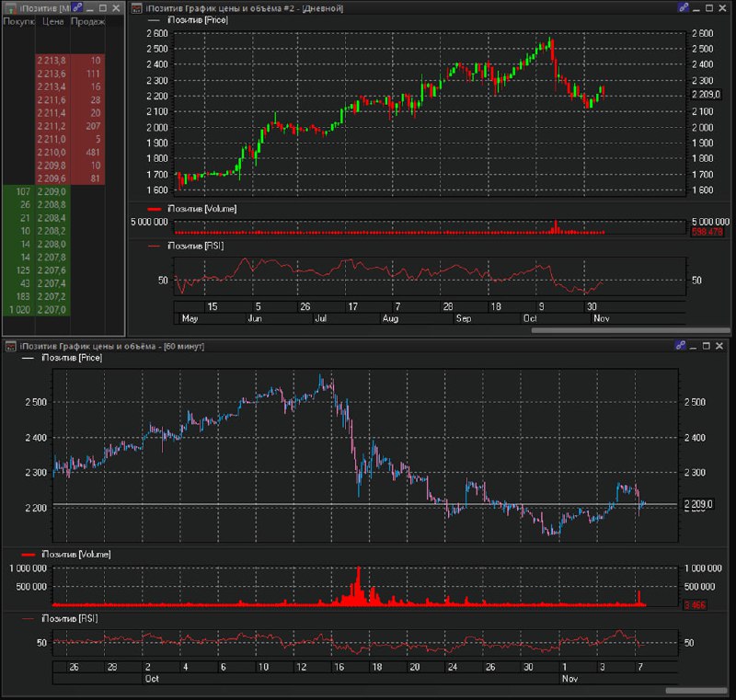The width and height of the screenshot is (736, 700).
Task: Select the bid price 2 208,0
Action: (52, 245)
